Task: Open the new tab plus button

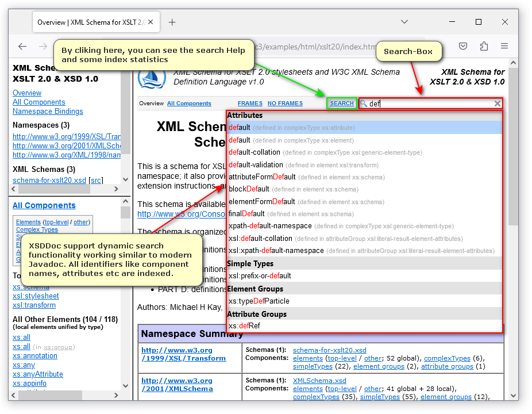Action: 172,22
